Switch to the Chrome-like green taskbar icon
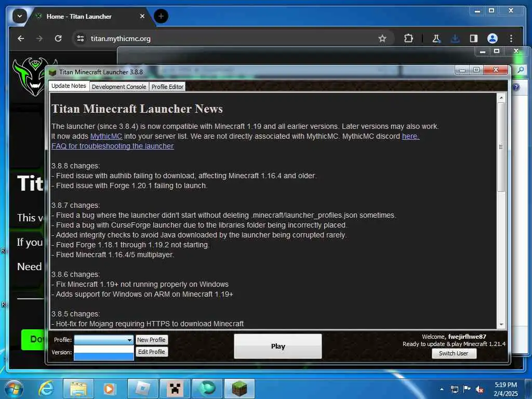This screenshot has height=399, width=532. 207,389
